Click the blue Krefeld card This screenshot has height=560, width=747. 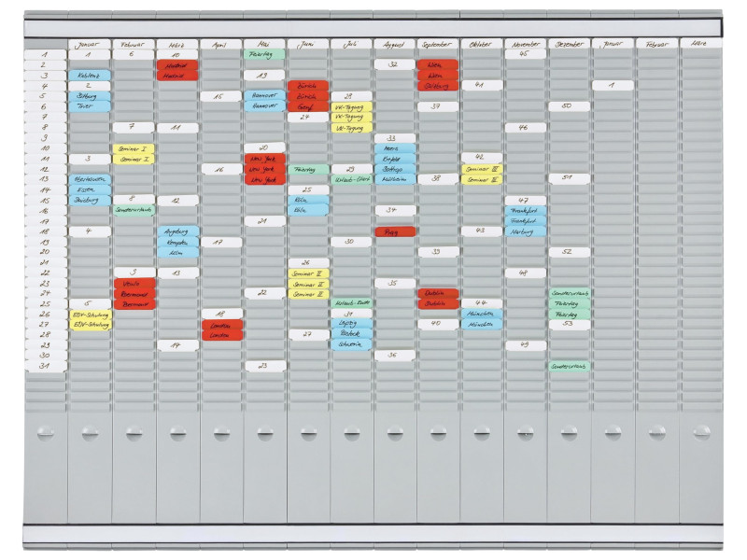[x=395, y=159]
